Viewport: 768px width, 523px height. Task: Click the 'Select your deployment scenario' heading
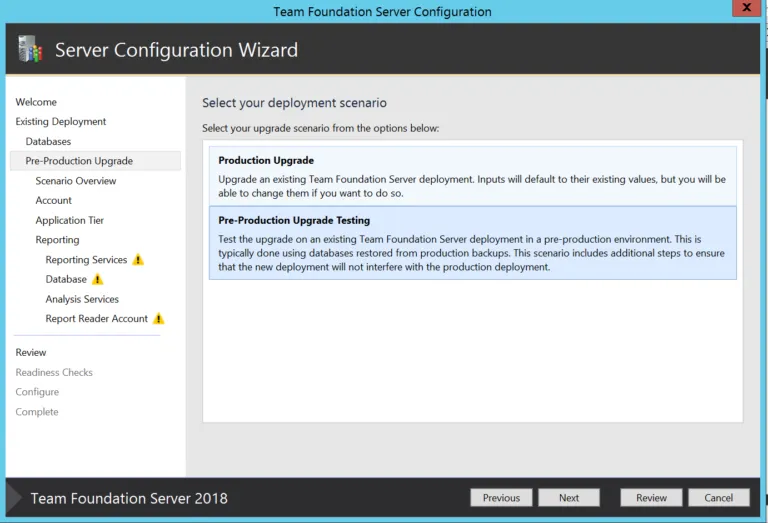[x=294, y=103]
